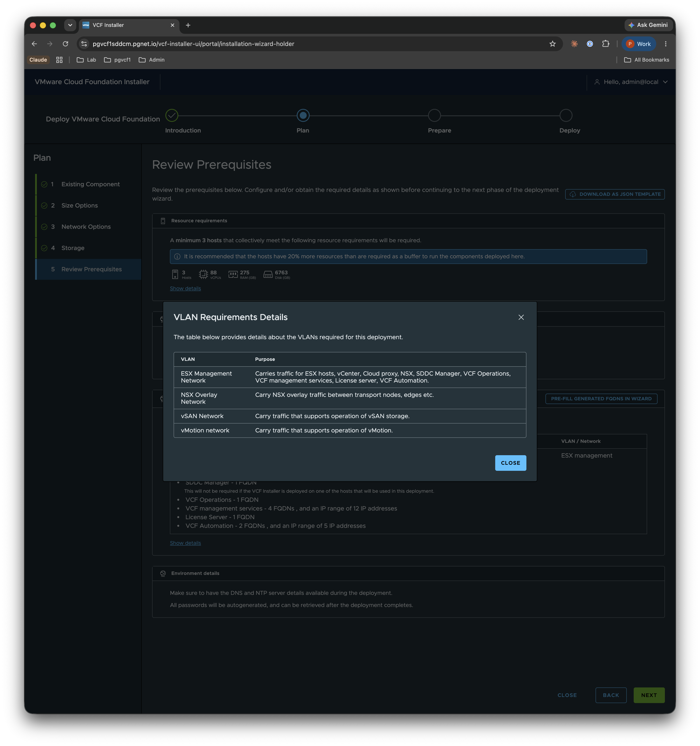Close the VCF Installer tab
This screenshot has width=700, height=746.
[173, 25]
